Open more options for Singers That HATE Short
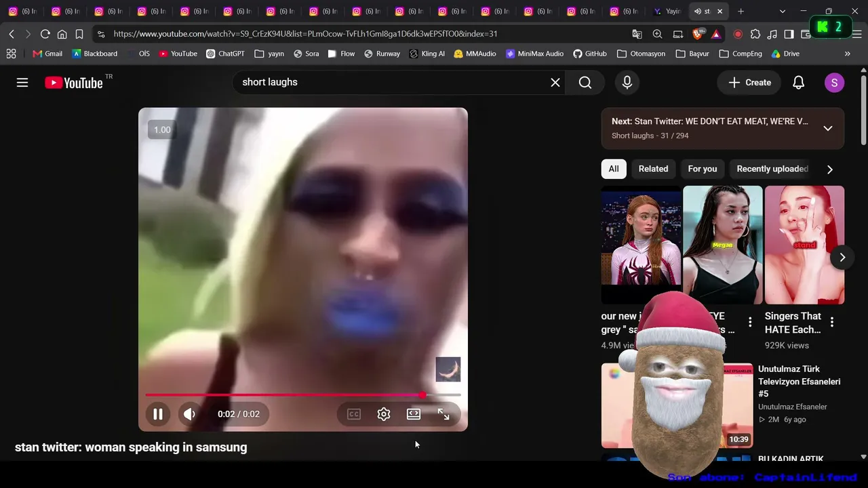This screenshot has height=488, width=868. pos(832,323)
